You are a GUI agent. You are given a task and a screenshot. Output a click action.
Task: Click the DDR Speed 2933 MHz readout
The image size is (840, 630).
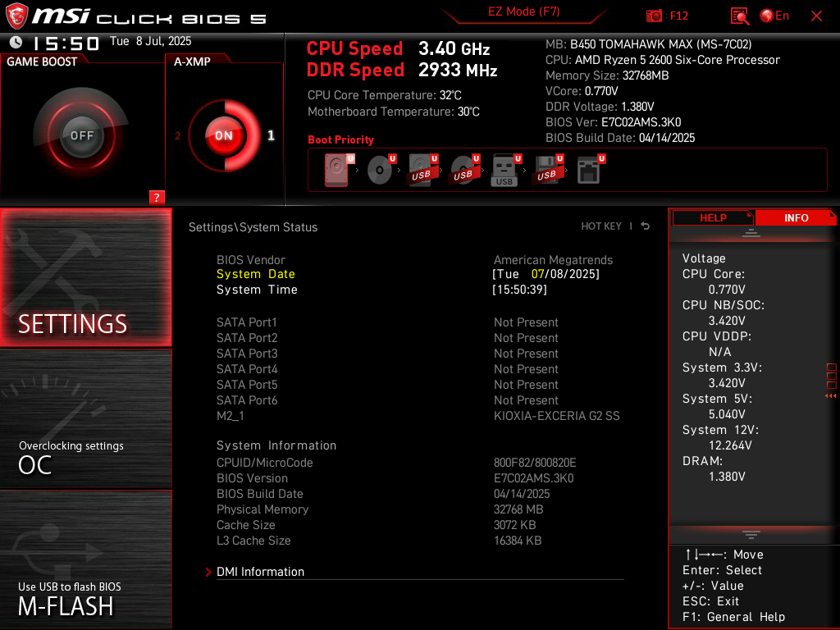pyautogui.click(x=402, y=71)
